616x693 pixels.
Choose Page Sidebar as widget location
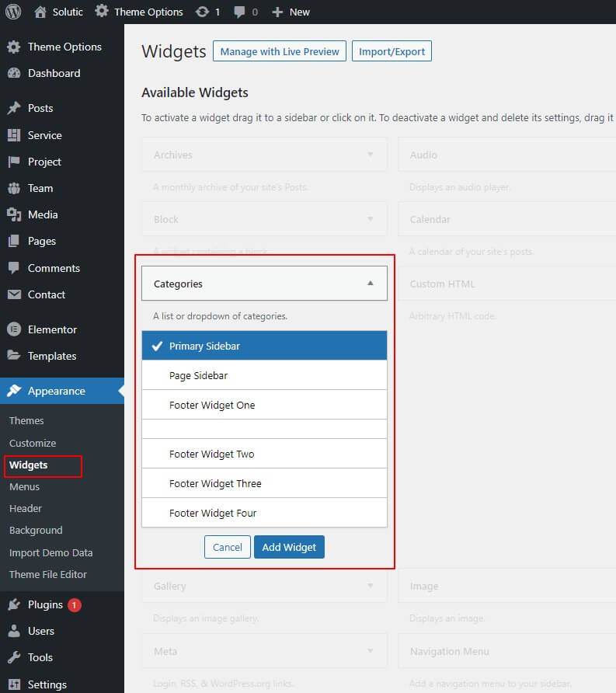click(264, 375)
